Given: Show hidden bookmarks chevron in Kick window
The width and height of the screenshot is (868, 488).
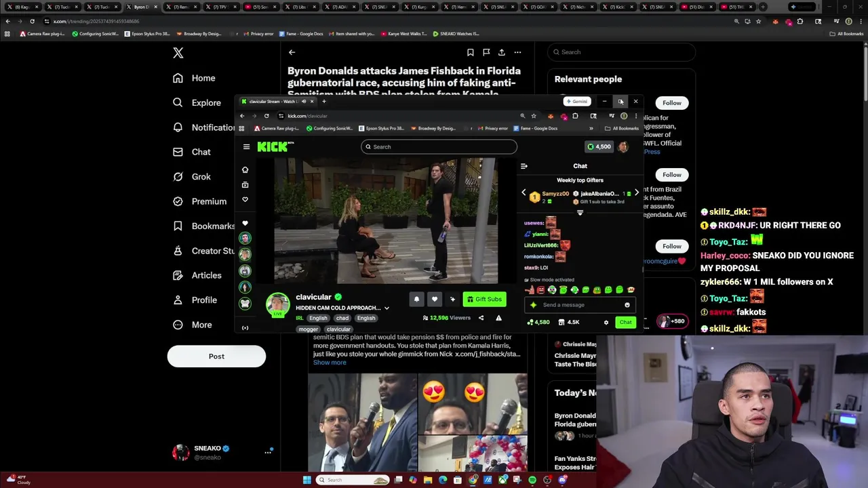Looking at the screenshot, I should point(591,128).
